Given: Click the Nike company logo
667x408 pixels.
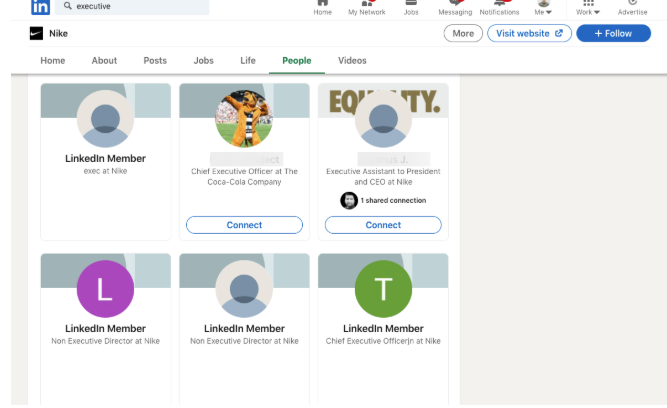Looking at the screenshot, I should coord(37,33).
